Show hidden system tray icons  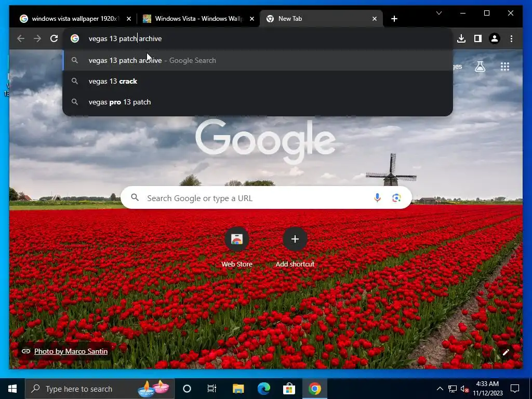pyautogui.click(x=440, y=389)
